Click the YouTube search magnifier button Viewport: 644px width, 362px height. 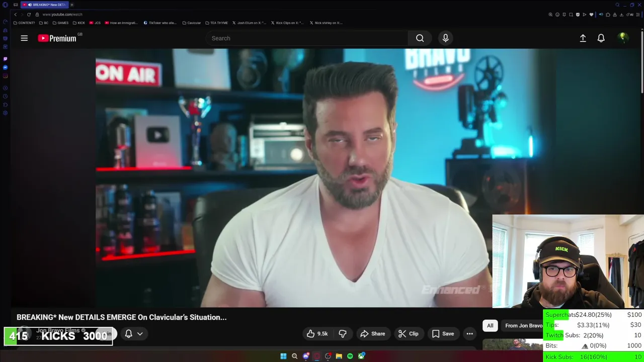coord(420,38)
